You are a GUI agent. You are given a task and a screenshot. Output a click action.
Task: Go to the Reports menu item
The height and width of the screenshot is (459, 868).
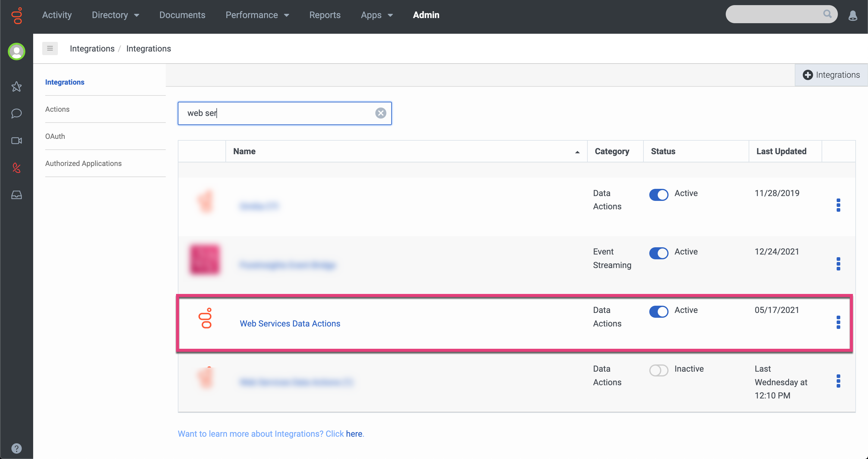click(x=325, y=15)
